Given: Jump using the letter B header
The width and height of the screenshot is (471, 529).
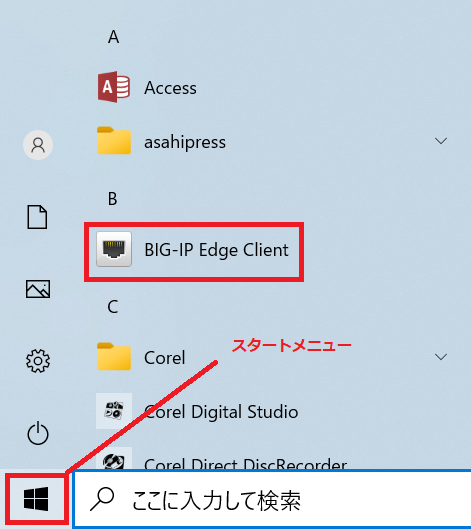Looking at the screenshot, I should coord(113,199).
